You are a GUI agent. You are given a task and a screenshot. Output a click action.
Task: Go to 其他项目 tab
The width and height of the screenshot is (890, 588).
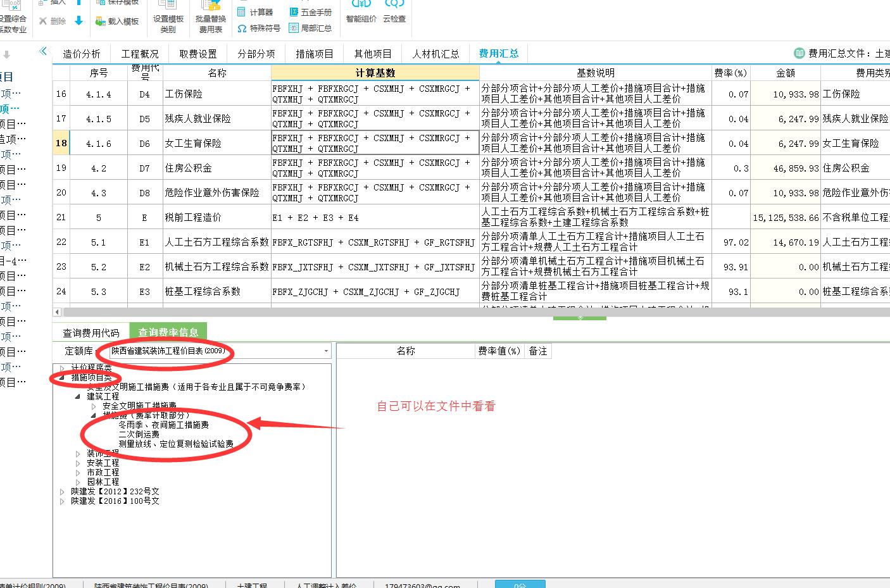pyautogui.click(x=373, y=54)
